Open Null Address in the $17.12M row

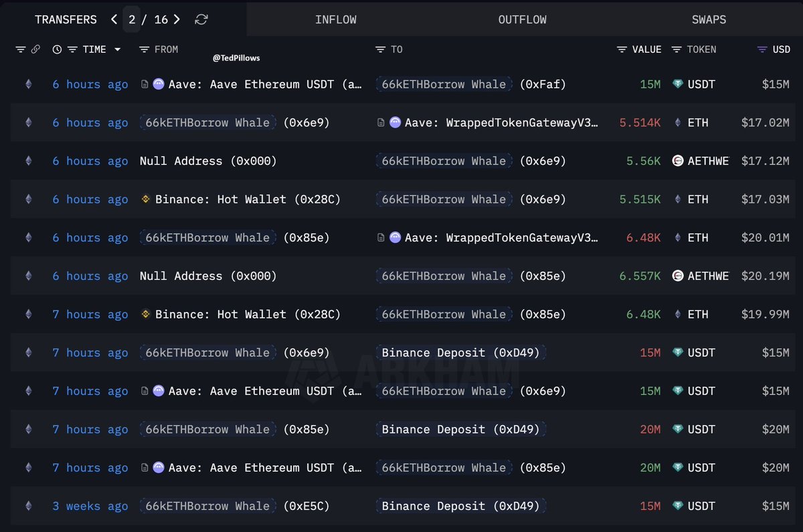pyautogui.click(x=208, y=161)
